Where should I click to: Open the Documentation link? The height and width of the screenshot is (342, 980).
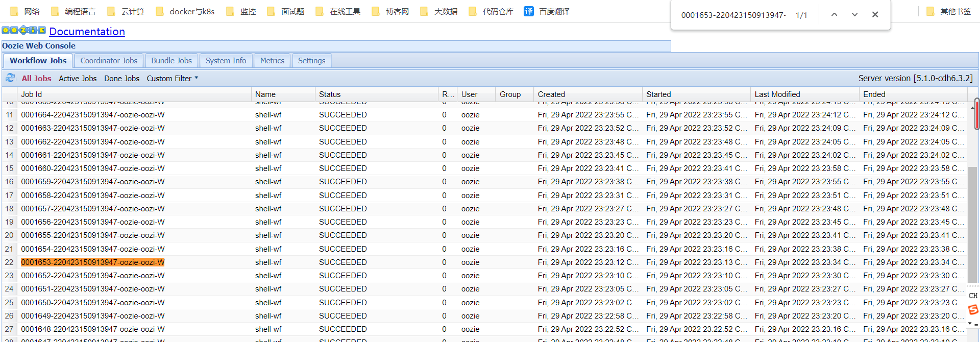pyautogui.click(x=87, y=31)
